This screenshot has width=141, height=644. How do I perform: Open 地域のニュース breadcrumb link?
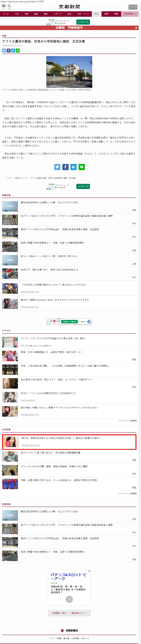pos(21,178)
